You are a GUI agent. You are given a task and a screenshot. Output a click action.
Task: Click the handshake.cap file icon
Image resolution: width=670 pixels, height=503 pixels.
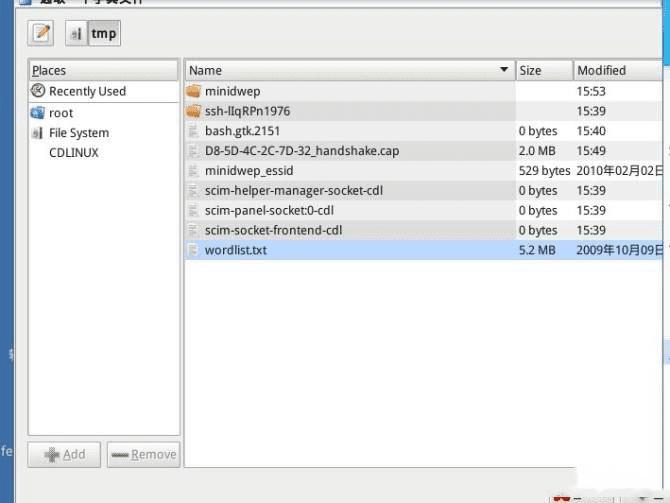[194, 151]
